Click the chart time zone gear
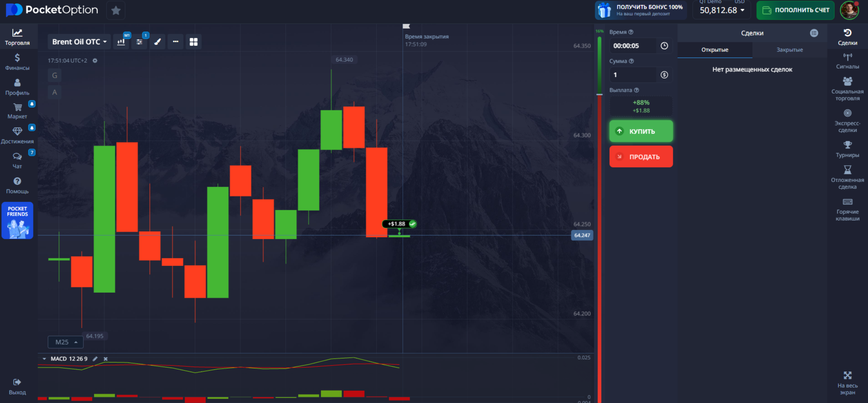Screen dimensions: 868x403 coord(95,61)
